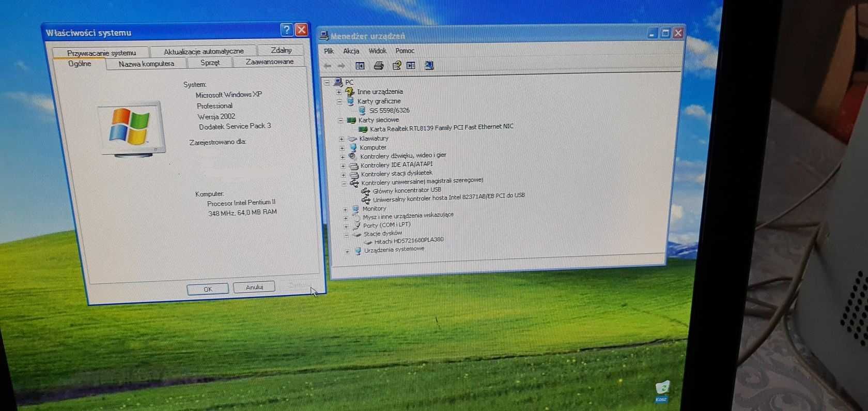Switch to the Zdalny tab

tap(281, 50)
